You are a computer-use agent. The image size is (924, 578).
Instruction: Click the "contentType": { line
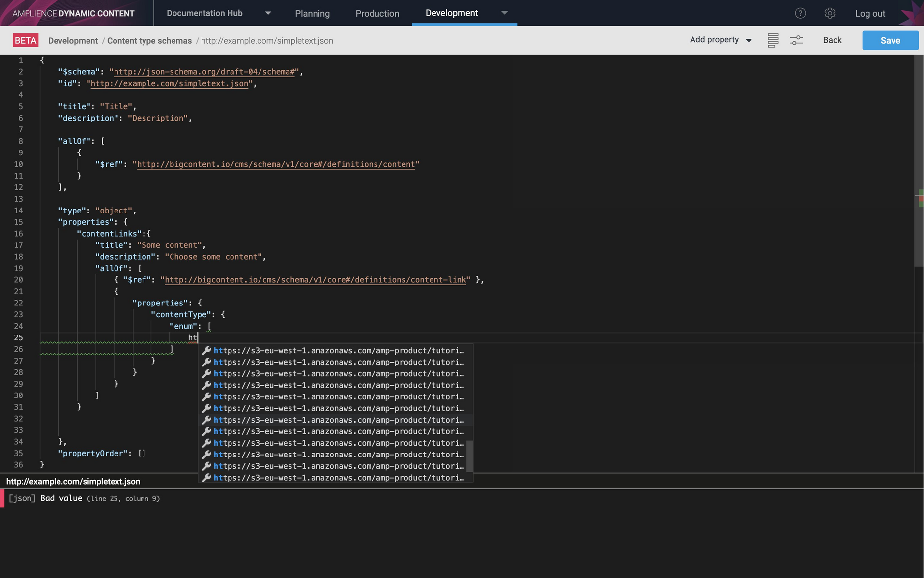pyautogui.click(x=188, y=315)
